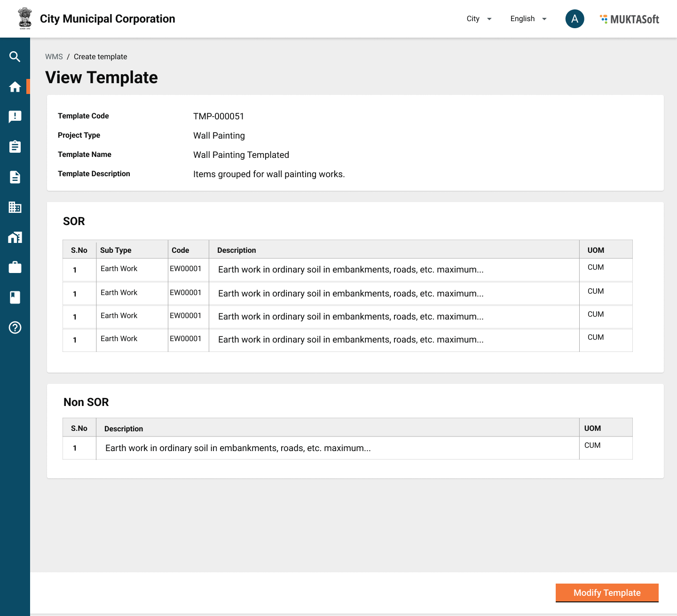
Task: Click the house and building icon in sidebar
Action: click(15, 237)
